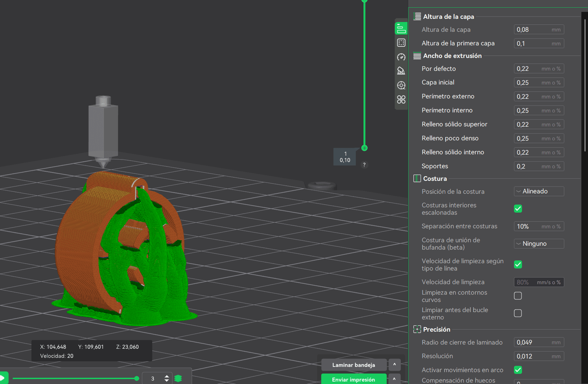Click Resolución value field

pos(539,356)
